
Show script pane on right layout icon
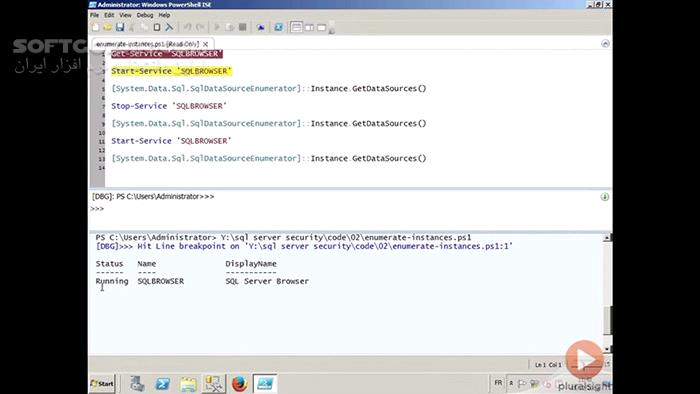(309, 27)
